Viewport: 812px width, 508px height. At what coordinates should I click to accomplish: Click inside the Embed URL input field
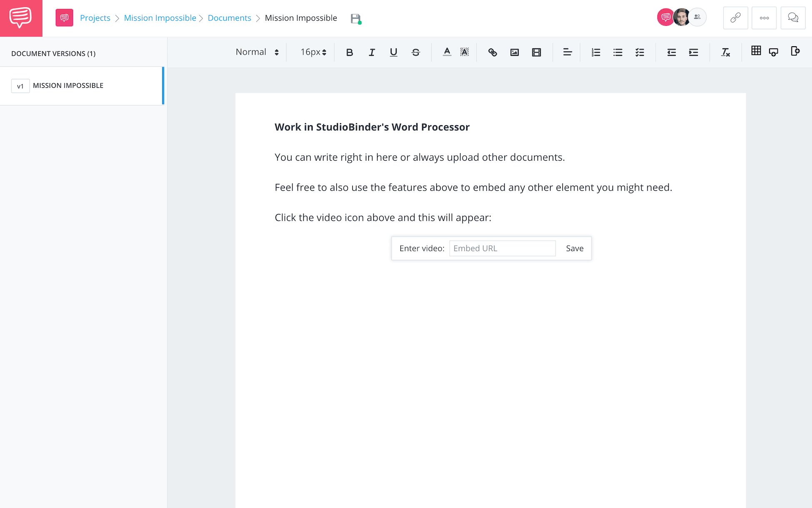pos(502,248)
